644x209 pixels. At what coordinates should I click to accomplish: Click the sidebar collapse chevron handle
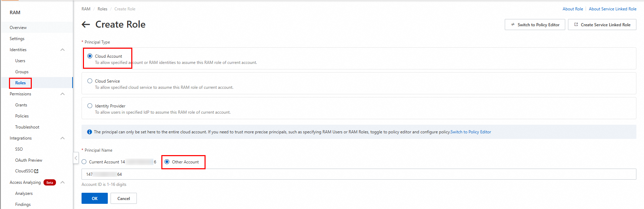[x=76, y=158]
